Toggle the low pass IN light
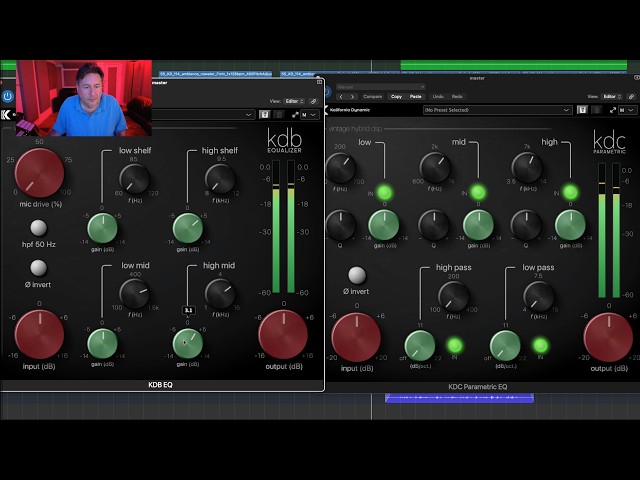This screenshot has width=640, height=480. 540,346
